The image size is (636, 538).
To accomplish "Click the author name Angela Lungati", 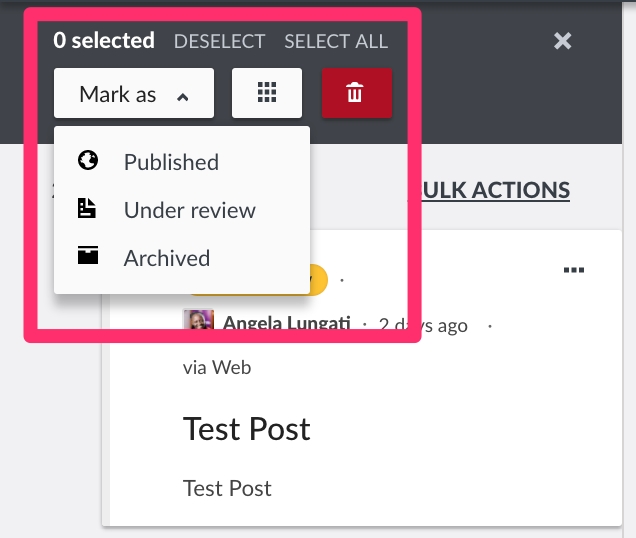I will coord(286,325).
